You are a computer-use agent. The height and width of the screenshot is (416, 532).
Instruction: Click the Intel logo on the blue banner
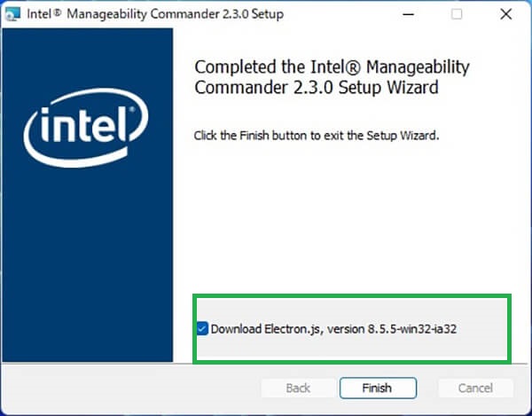click(86, 128)
